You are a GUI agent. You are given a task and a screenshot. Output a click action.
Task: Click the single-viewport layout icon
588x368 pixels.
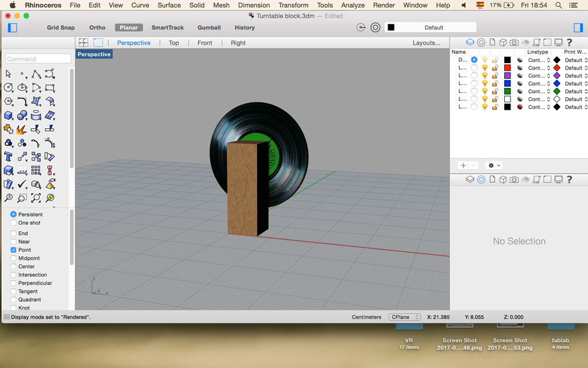[98, 43]
